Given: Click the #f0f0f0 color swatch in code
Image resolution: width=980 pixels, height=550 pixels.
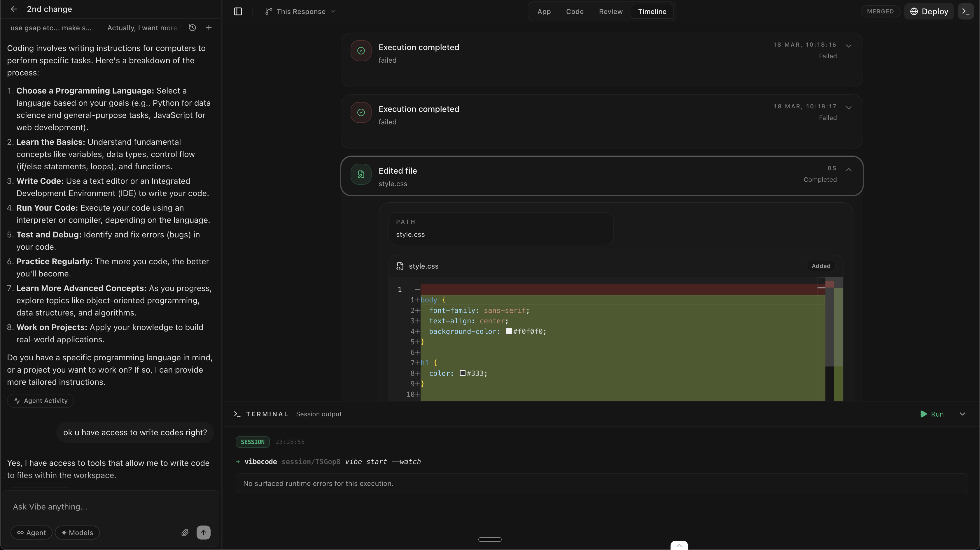Looking at the screenshot, I should pyautogui.click(x=509, y=332).
